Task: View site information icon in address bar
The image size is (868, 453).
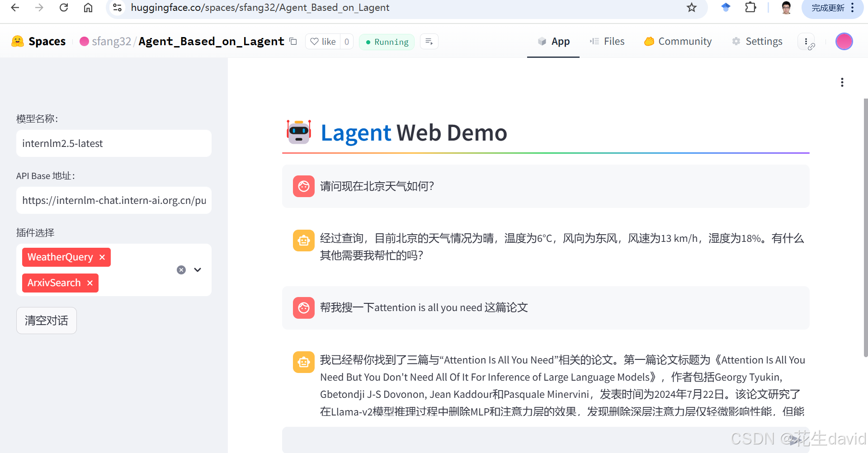Action: point(118,7)
